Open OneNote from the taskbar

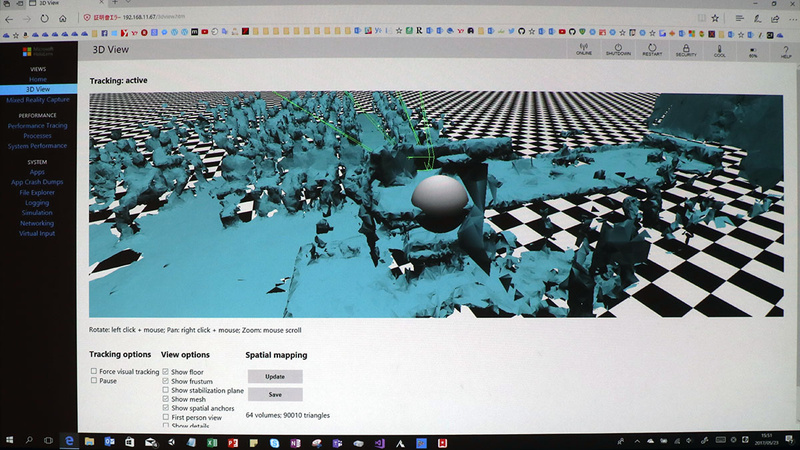(295, 443)
